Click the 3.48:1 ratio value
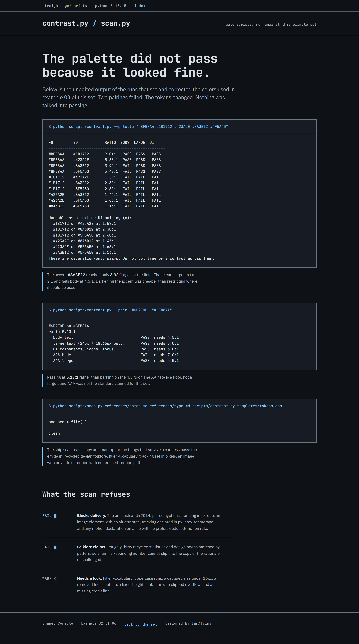This screenshot has height=644, width=359. [x=111, y=171]
